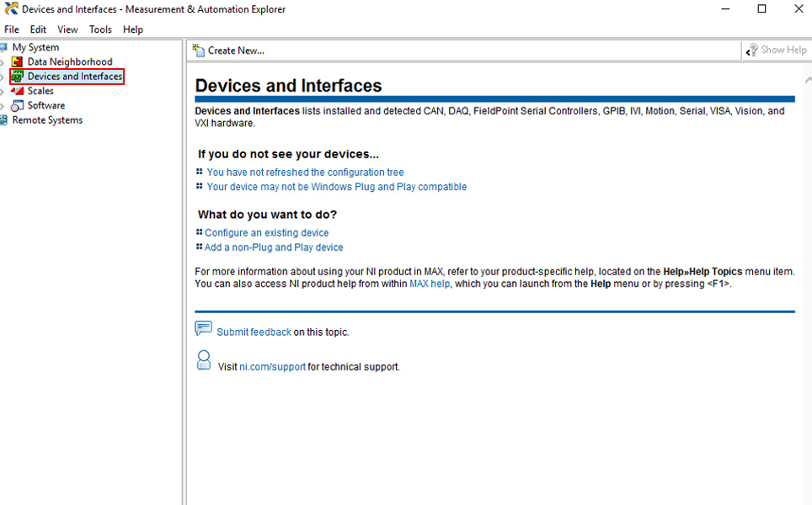
Task: Open the Configure an existing device link
Action: (266, 233)
